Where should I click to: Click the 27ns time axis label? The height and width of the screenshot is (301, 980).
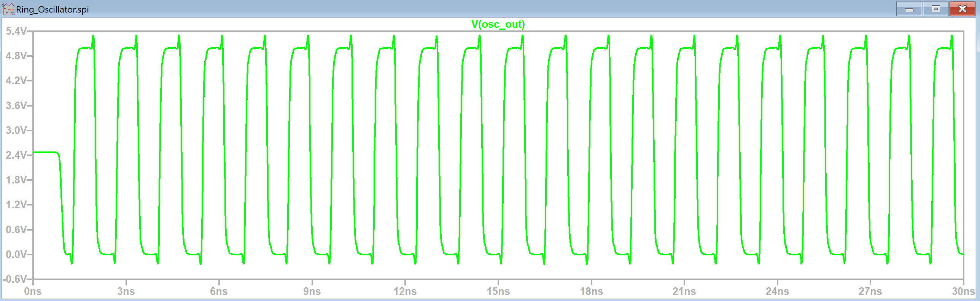pos(870,291)
